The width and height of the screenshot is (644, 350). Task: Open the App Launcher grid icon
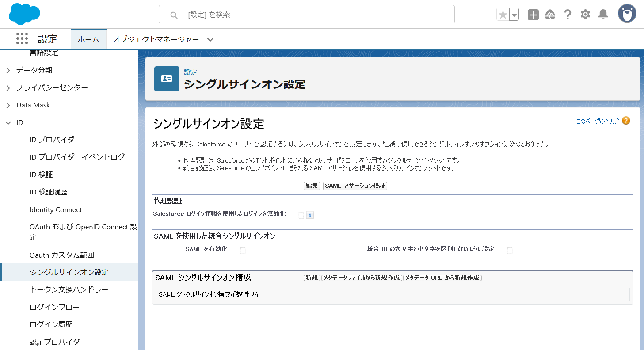point(22,39)
